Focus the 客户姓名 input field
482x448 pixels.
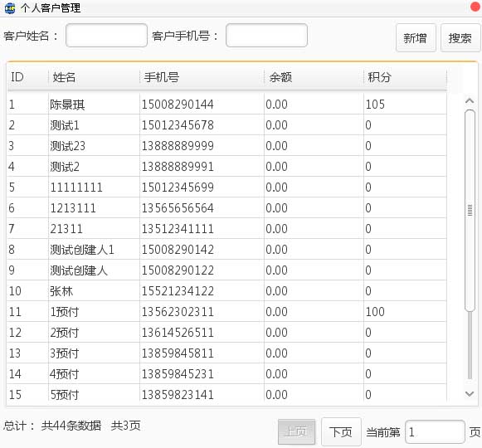pyautogui.click(x=106, y=36)
